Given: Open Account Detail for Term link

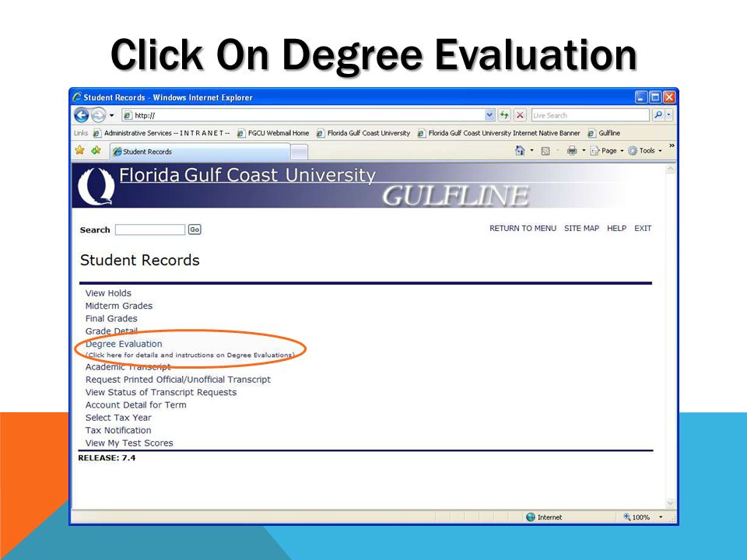Looking at the screenshot, I should click(x=135, y=404).
